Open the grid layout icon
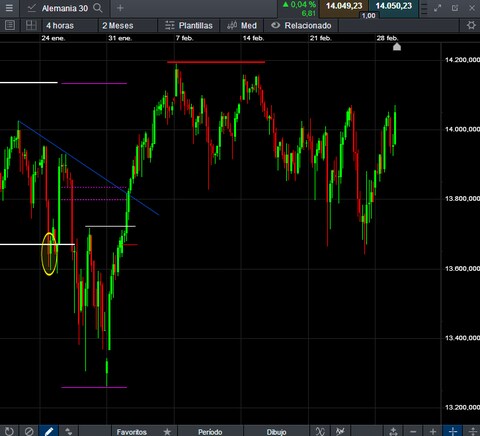Viewport: 480px width, 436px height. pyautogui.click(x=31, y=25)
